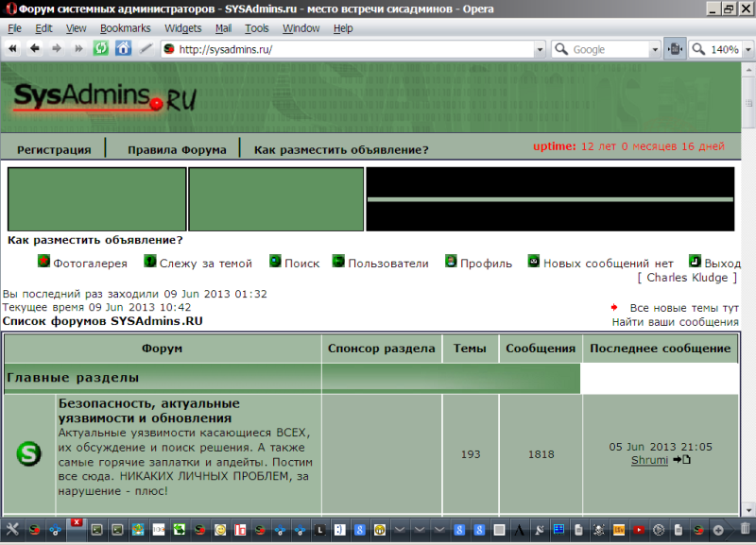Open the Bookmarks menu
756x545 pixels.
click(126, 28)
